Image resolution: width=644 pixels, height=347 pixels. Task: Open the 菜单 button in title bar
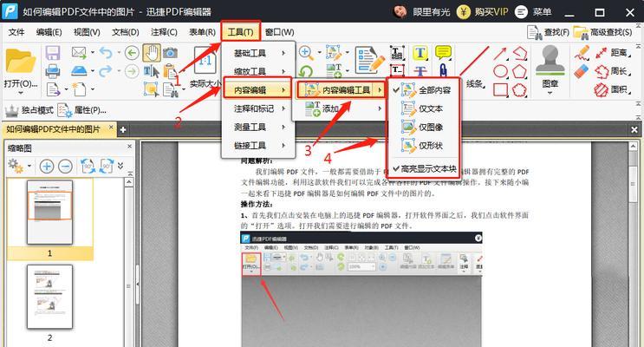click(533, 11)
